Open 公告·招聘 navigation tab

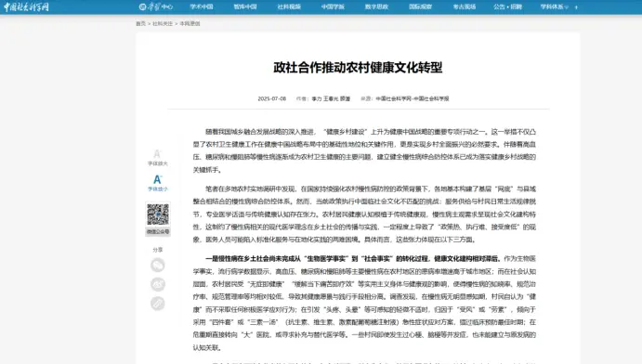[507, 6]
